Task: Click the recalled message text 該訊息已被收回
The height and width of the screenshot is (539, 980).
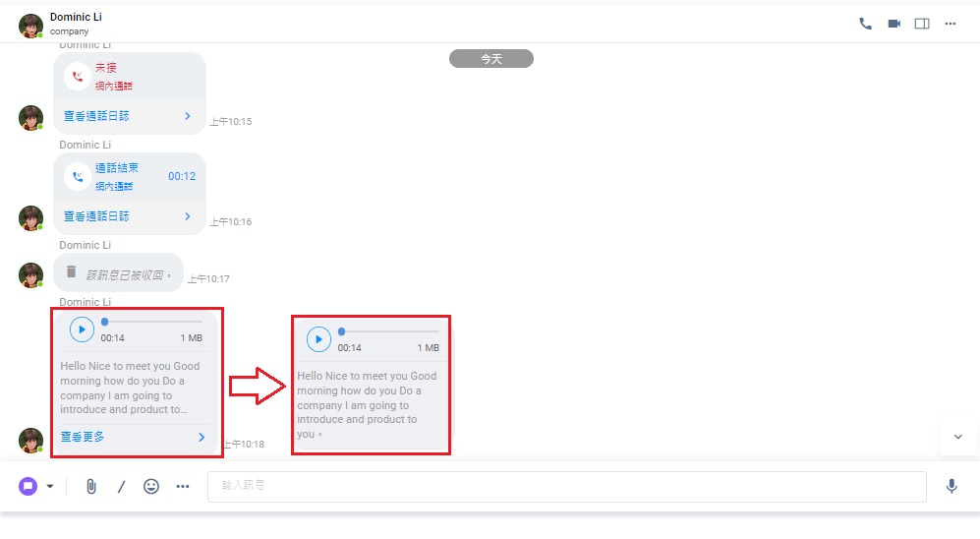Action: pyautogui.click(x=128, y=275)
